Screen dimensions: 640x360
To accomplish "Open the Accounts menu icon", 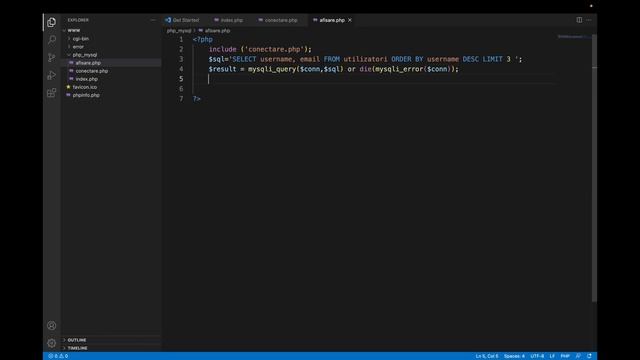I will point(51,325).
